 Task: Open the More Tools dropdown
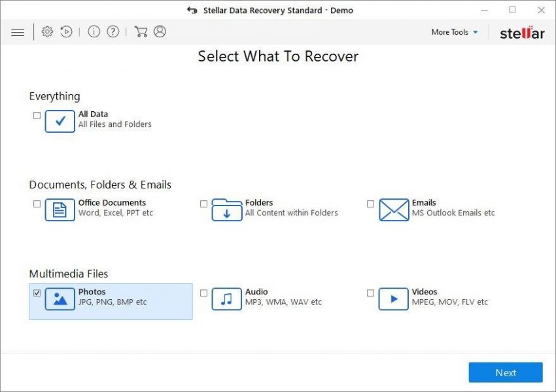pyautogui.click(x=453, y=31)
